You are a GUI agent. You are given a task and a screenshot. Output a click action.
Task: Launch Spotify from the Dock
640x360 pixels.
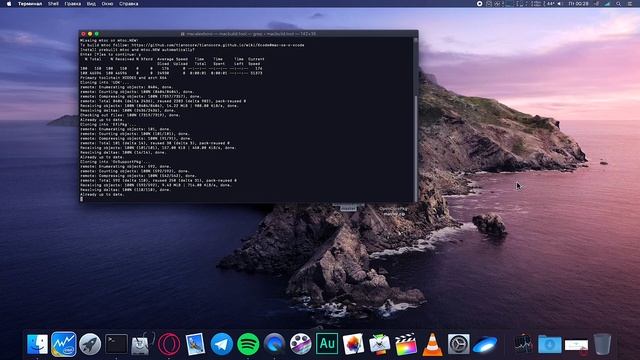[248, 344]
